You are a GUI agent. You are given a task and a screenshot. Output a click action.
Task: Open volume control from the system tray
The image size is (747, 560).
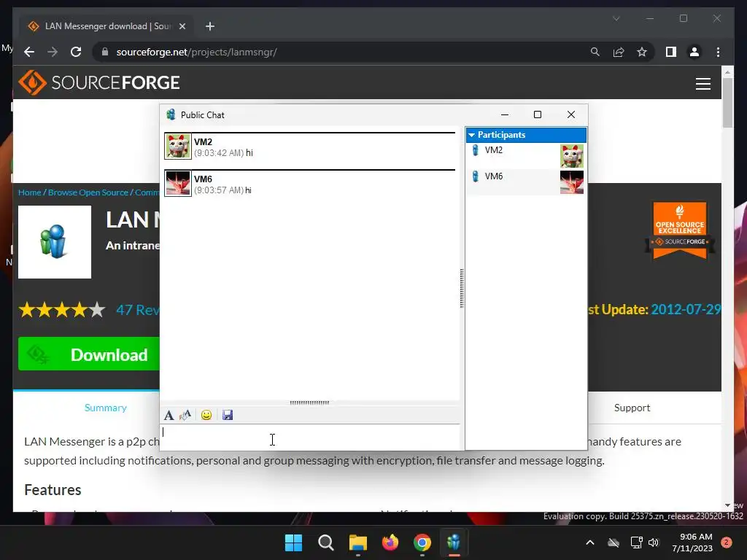pos(654,542)
